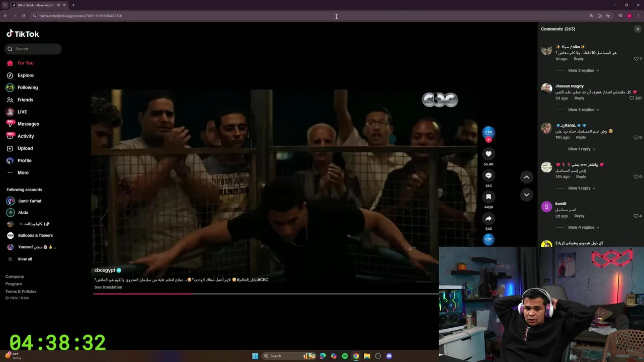Open the Chrome menu with three dots
Viewport: 644px width, 362px height.
click(638, 16)
